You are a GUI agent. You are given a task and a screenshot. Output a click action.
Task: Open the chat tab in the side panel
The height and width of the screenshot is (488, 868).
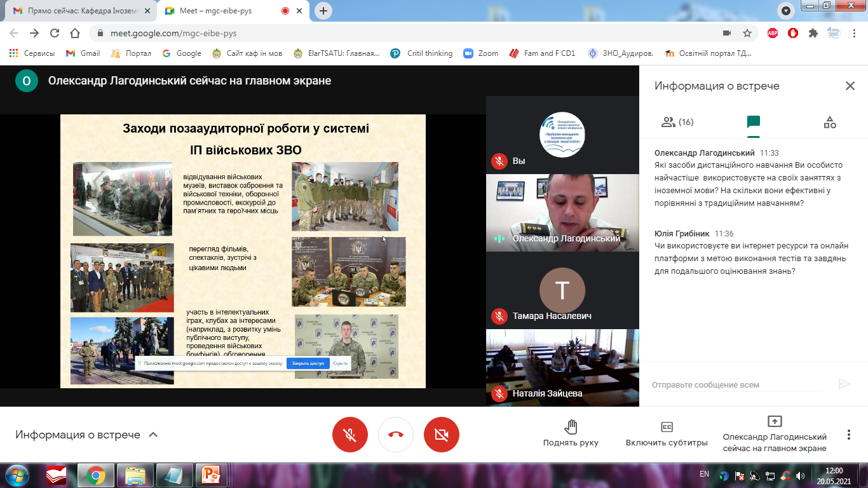753,122
